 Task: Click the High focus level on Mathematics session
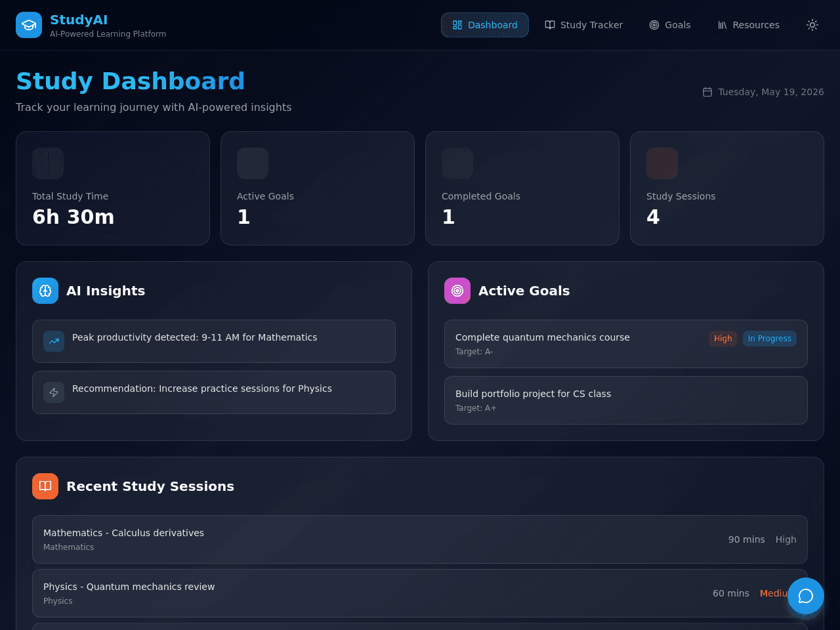point(786,539)
